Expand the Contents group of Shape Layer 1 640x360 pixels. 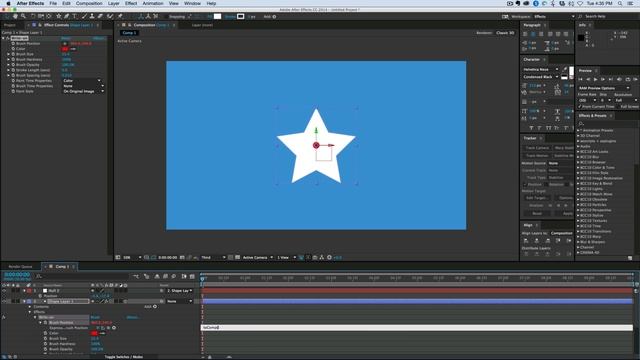pos(30,307)
